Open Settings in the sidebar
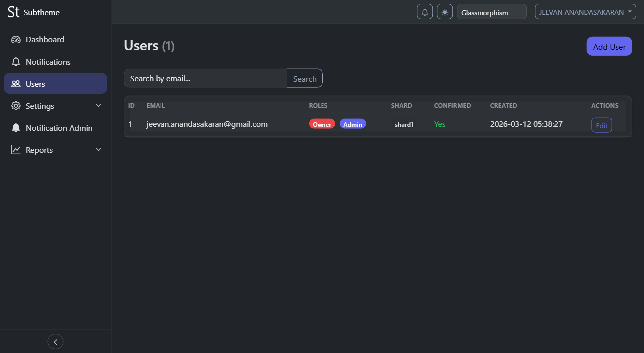 [x=55, y=106]
